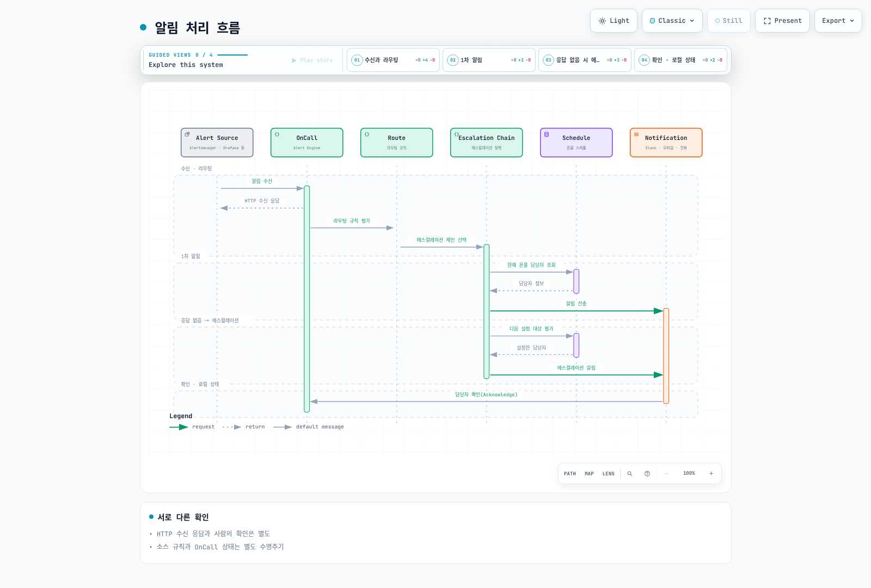This screenshot has height=588, width=871.
Task: Select the Route participant box
Action: [397, 143]
